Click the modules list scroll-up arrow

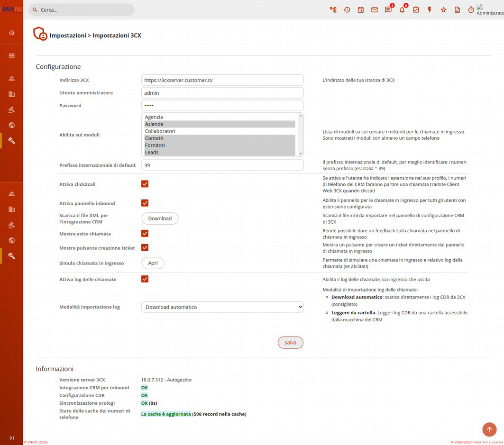pos(301,116)
